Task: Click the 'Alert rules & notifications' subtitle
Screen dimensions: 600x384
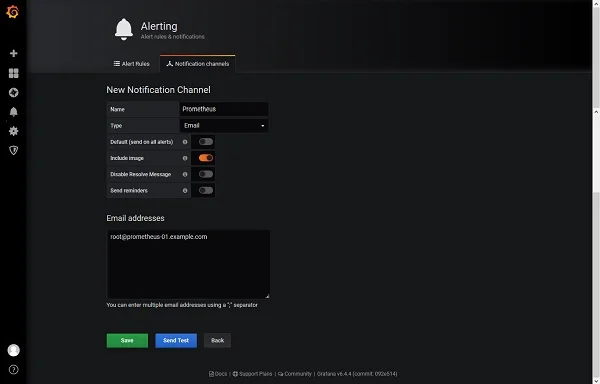Action: coord(173,37)
